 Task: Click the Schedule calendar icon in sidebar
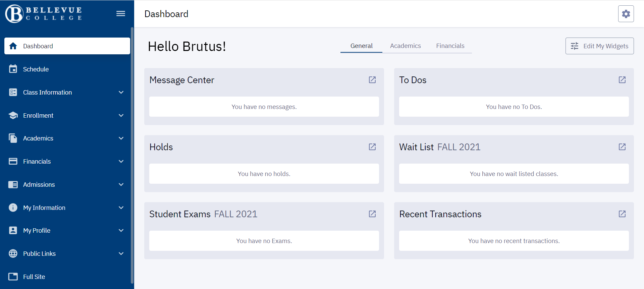coord(13,69)
